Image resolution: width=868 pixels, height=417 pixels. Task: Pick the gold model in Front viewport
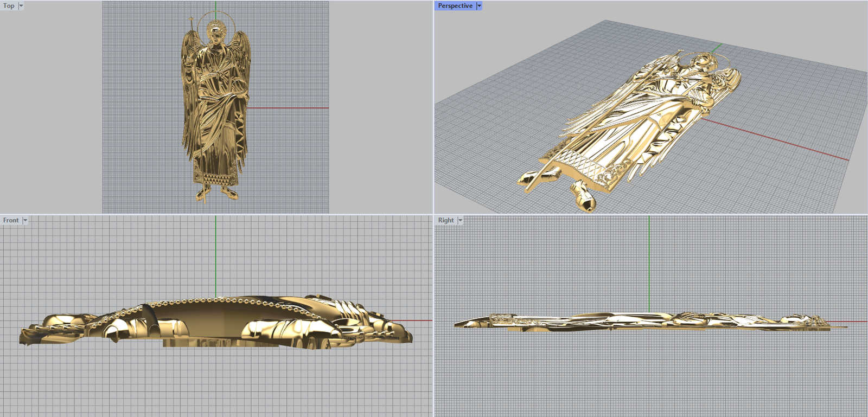[x=217, y=323]
